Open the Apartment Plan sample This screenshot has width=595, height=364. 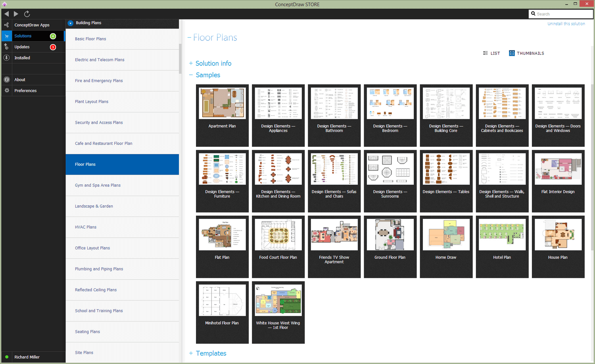(x=222, y=115)
